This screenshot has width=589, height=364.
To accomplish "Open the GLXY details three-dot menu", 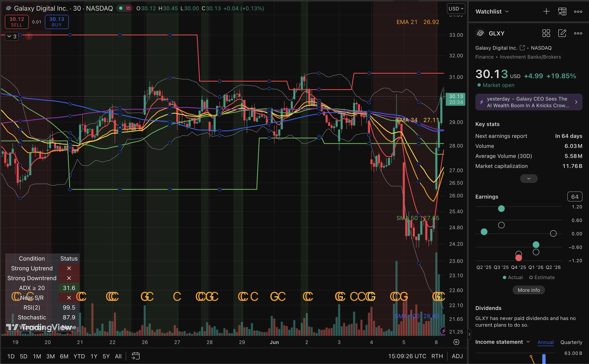I will pyautogui.click(x=578, y=33).
